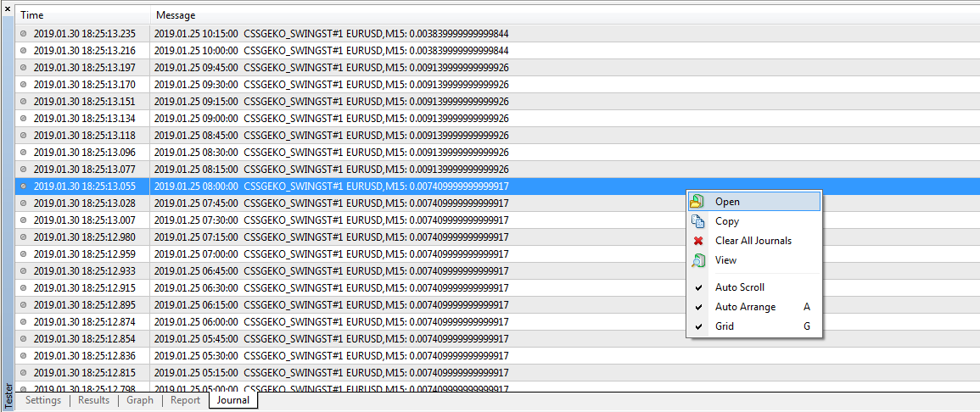Screen dimensions: 980x412
Task: Click the gray bullet icon on row 18:25:13.235
Action: pos(24,34)
